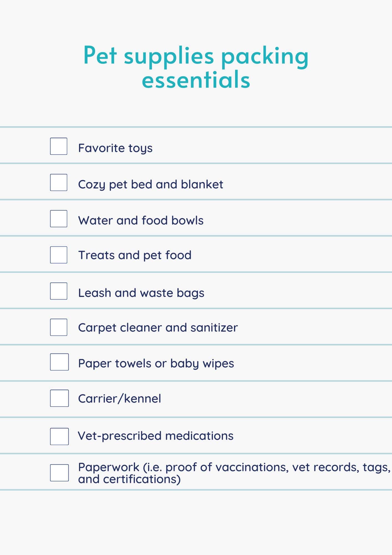392x555 pixels.
Task: Select the Paper towels or baby wipes text
Action: tap(156, 364)
